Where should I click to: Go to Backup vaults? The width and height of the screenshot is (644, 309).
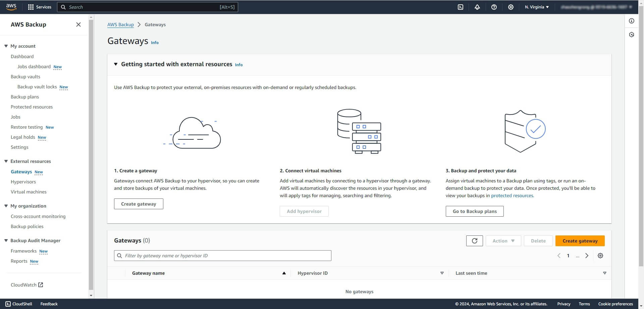(25, 77)
